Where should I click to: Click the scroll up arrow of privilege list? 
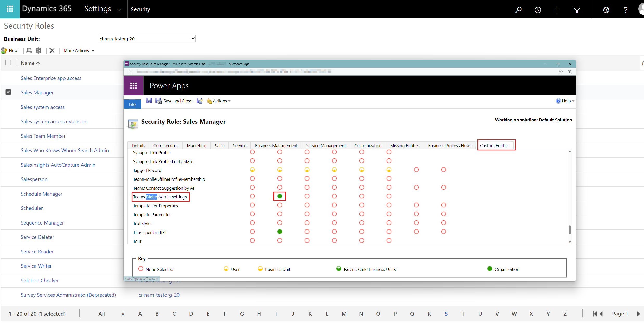point(570,151)
